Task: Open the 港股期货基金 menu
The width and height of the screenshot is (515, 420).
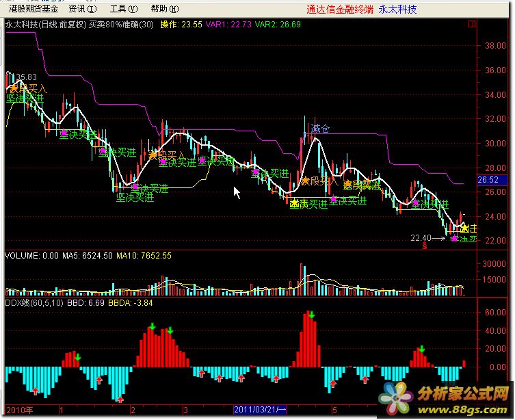Action: 34,9
